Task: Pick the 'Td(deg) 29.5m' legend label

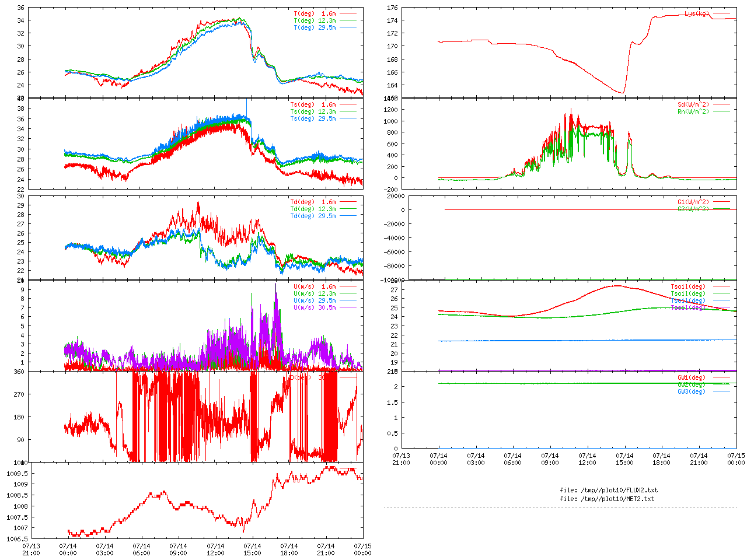Action: pyautogui.click(x=313, y=216)
